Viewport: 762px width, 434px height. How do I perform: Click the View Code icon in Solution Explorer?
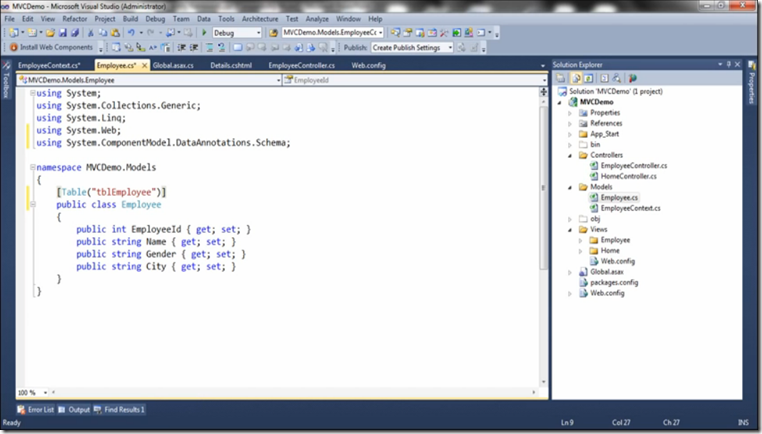[x=604, y=78]
